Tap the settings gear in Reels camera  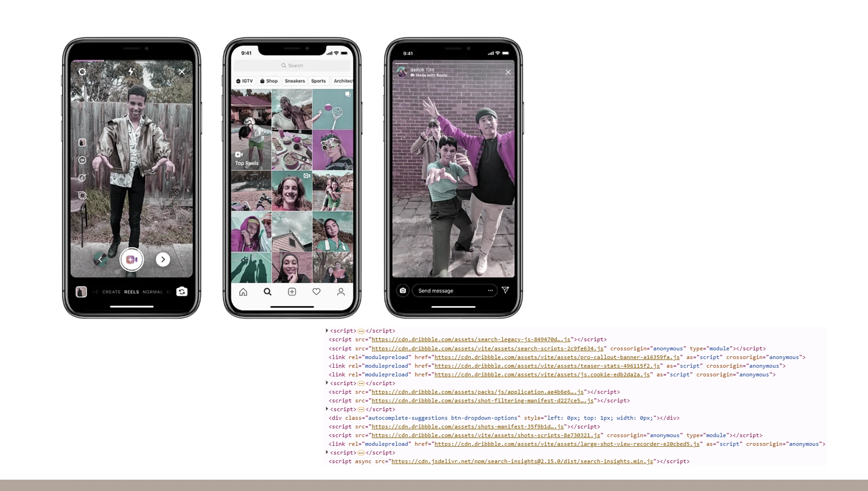(x=82, y=72)
